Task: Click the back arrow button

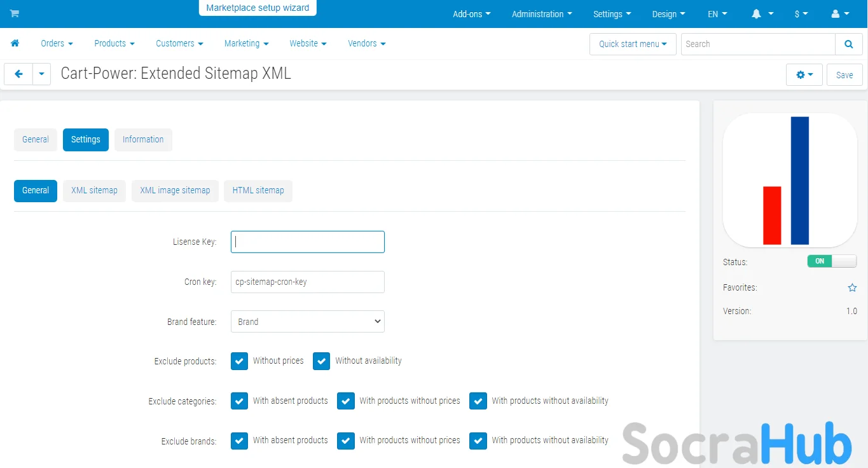Action: pos(18,74)
